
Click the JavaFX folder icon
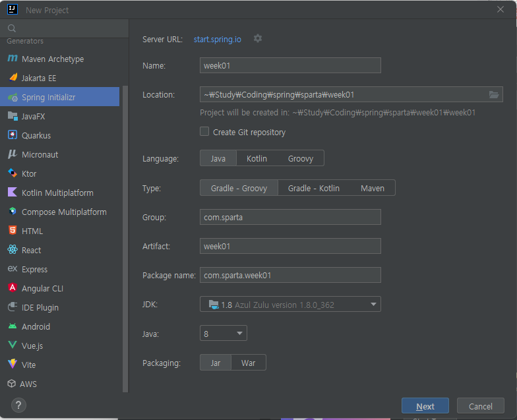pos(13,116)
